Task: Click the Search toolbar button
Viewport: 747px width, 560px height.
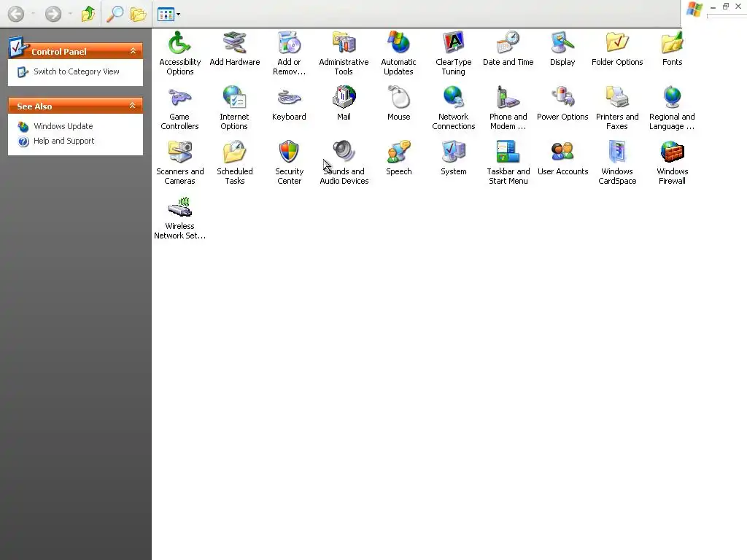Action: pos(115,14)
